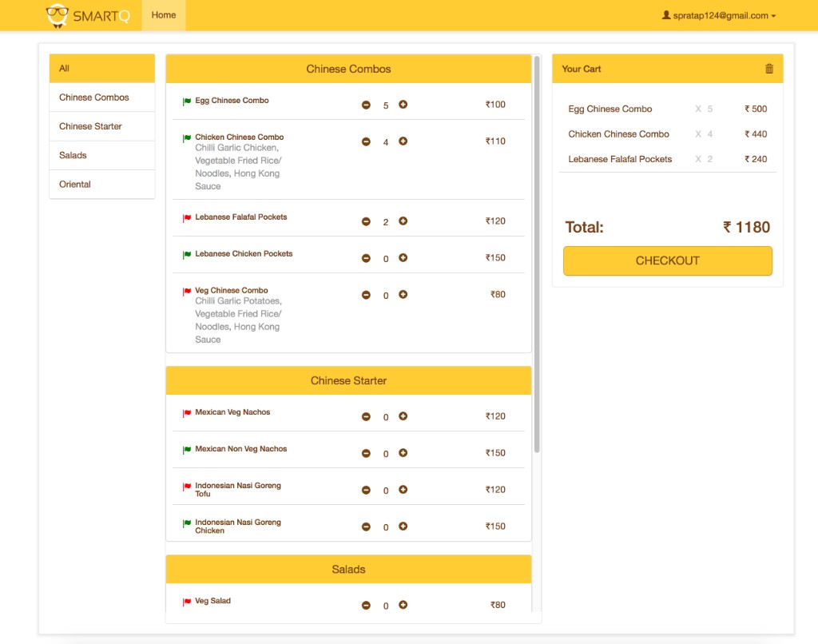This screenshot has width=818, height=644.
Task: Click Lebanese Falafal Pockets cart row
Action: (668, 159)
